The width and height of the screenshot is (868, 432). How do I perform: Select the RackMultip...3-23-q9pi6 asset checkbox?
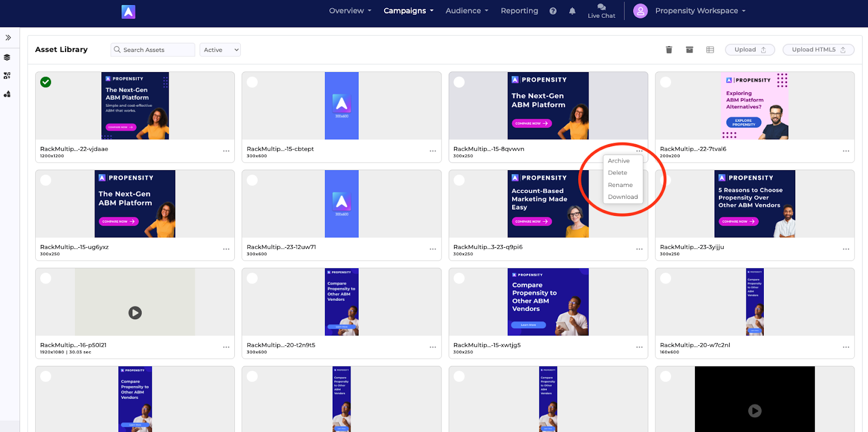[x=459, y=180]
